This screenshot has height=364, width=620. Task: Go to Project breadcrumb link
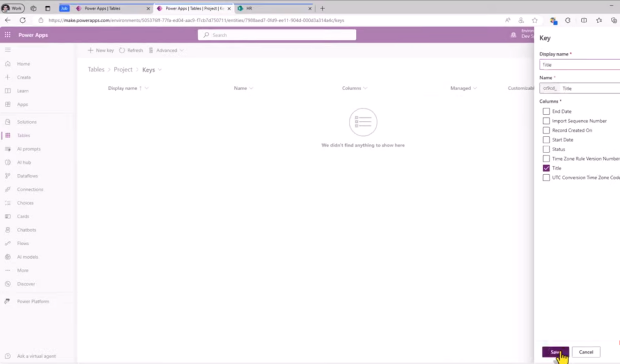(123, 70)
